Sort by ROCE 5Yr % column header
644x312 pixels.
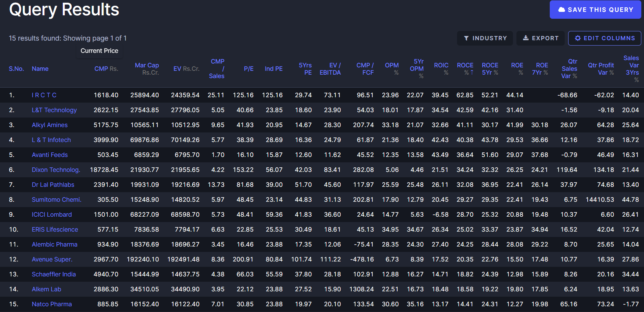[x=490, y=69]
